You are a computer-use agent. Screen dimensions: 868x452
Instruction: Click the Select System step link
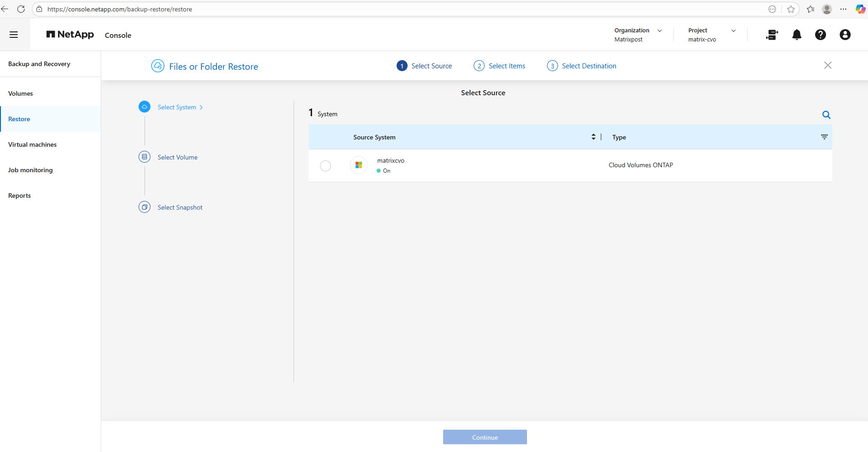click(x=177, y=107)
